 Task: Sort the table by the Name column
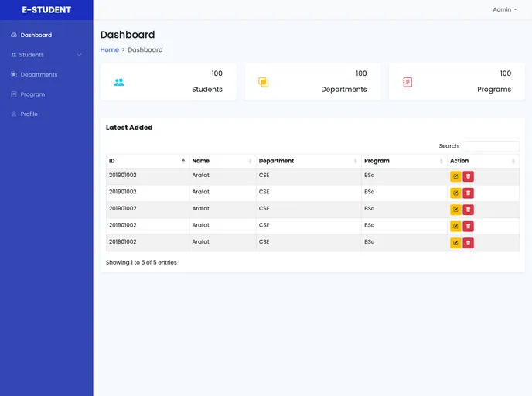[222, 161]
